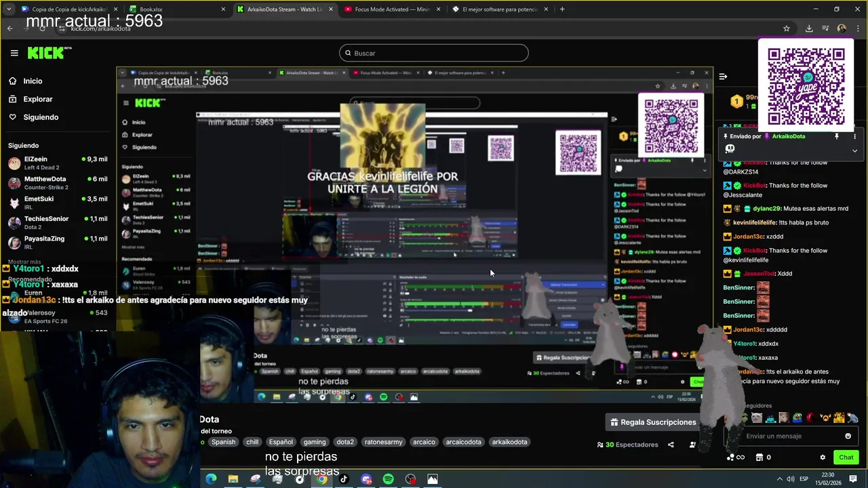Select the arkaikodota tag
Image resolution: width=868 pixels, height=488 pixels.
click(x=509, y=442)
